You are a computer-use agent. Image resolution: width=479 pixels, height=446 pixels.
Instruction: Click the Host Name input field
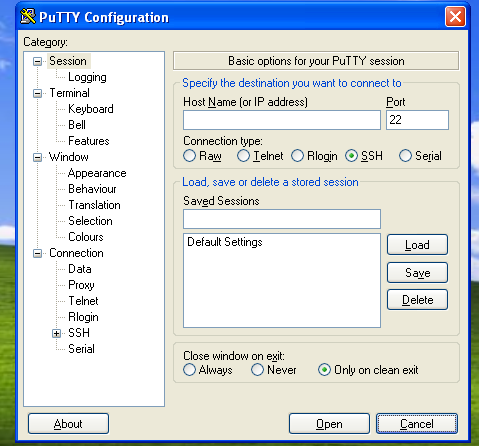coord(282,120)
